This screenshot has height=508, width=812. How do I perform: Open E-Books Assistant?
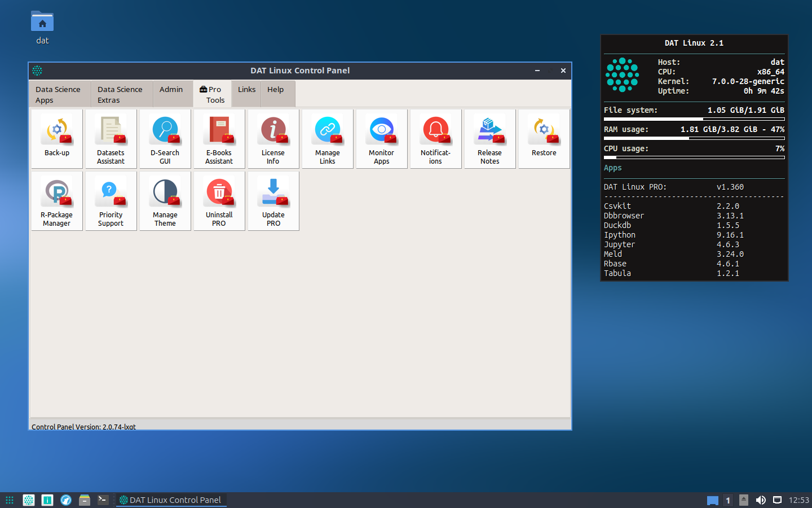coord(219,139)
